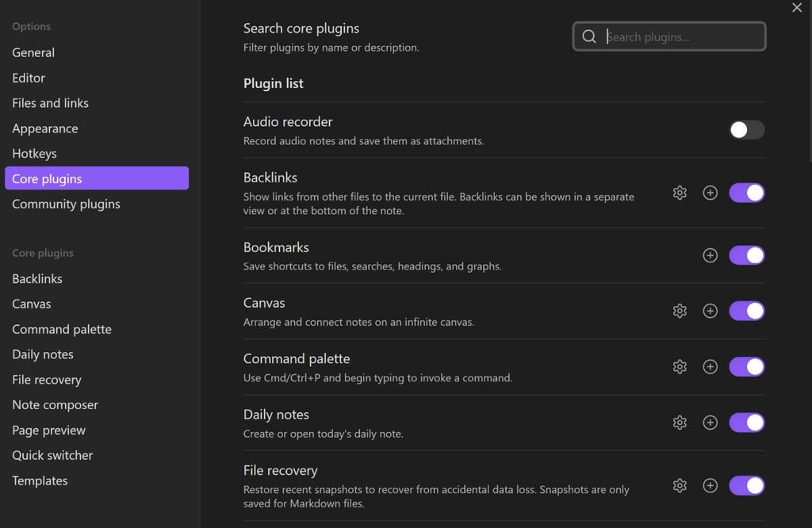The height and width of the screenshot is (528, 812).
Task: Disable the Daily notes plugin toggle
Action: (747, 423)
